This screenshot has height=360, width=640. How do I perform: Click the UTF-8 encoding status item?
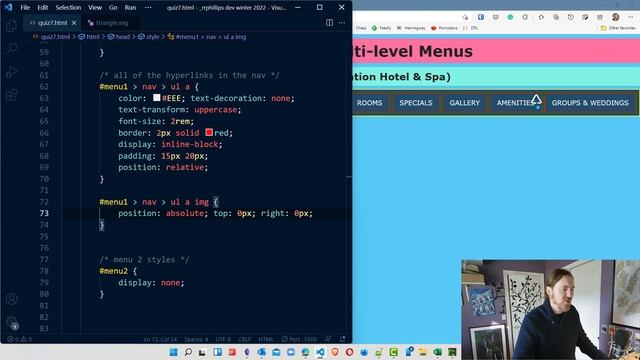223,339
